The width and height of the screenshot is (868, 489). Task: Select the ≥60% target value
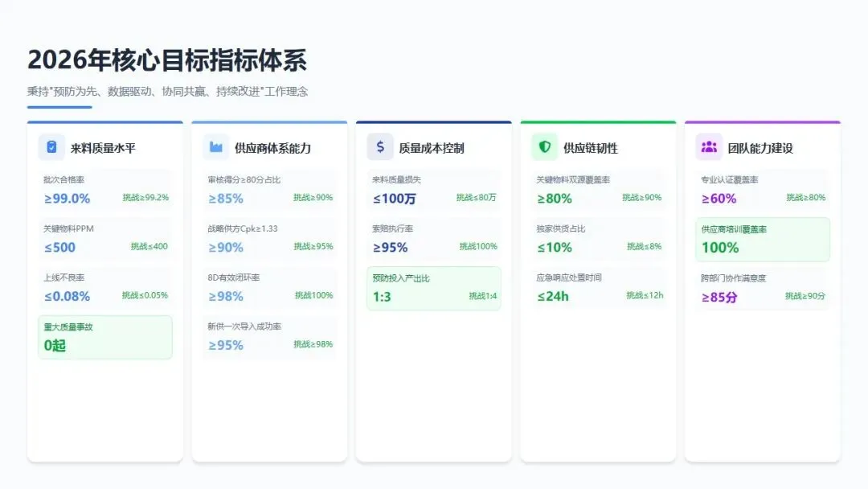[x=719, y=199]
